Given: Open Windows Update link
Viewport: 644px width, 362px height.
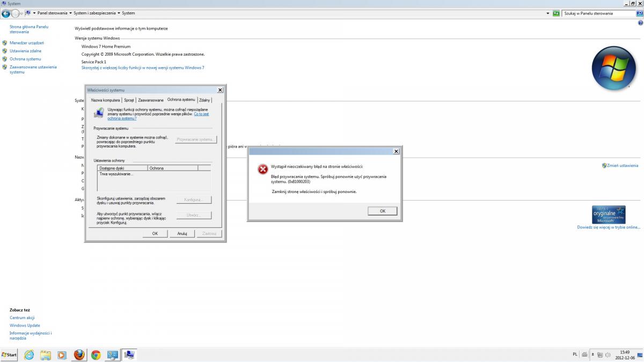Looking at the screenshot, I should 25,326.
